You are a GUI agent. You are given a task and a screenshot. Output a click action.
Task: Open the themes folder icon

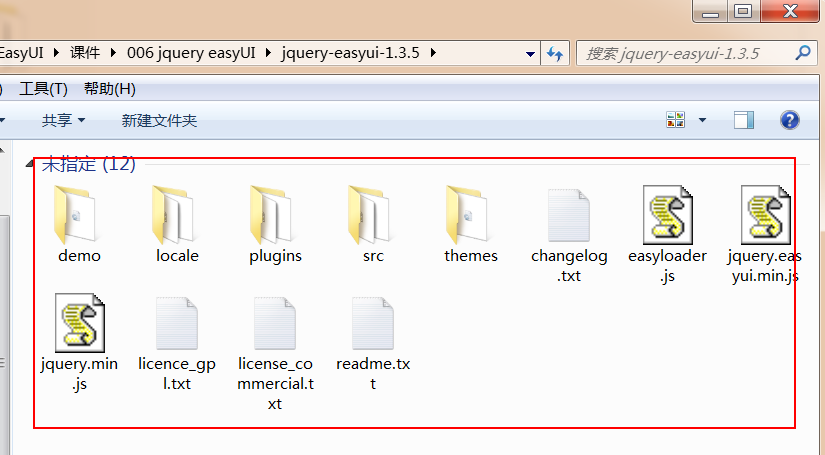[466, 215]
